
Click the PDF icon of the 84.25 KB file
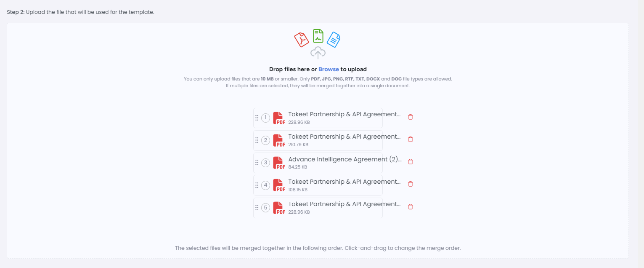click(x=279, y=163)
